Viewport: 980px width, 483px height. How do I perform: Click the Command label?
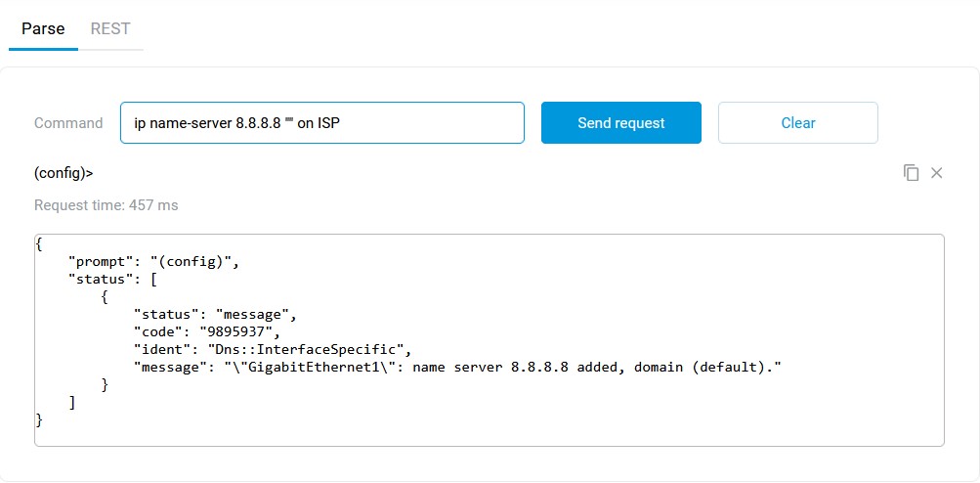pos(68,123)
